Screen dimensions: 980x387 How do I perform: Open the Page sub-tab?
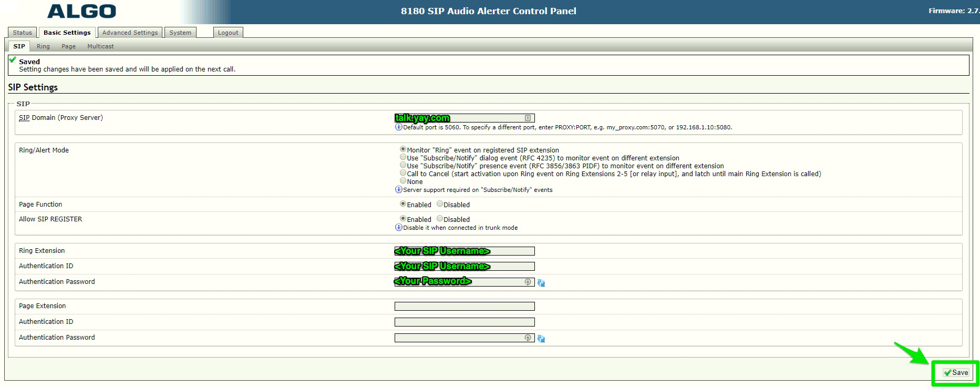[x=68, y=46]
